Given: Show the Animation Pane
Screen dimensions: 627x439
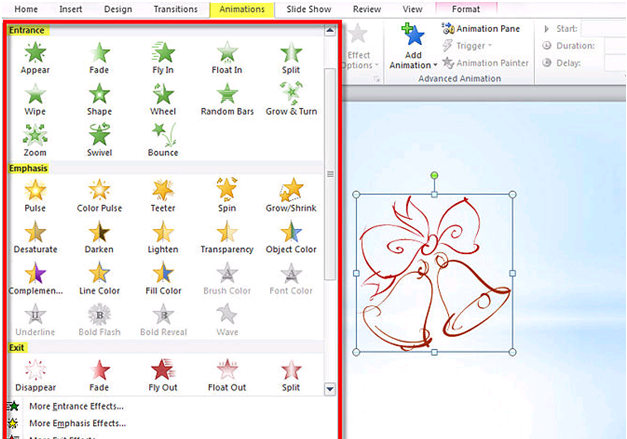Looking at the screenshot, I should (482, 29).
